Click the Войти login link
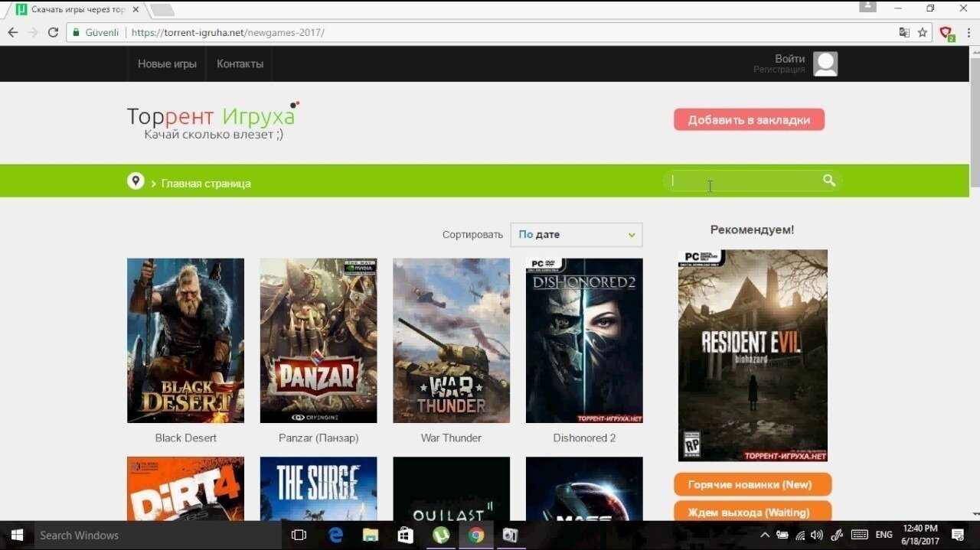The width and height of the screenshot is (980, 550). [789, 59]
